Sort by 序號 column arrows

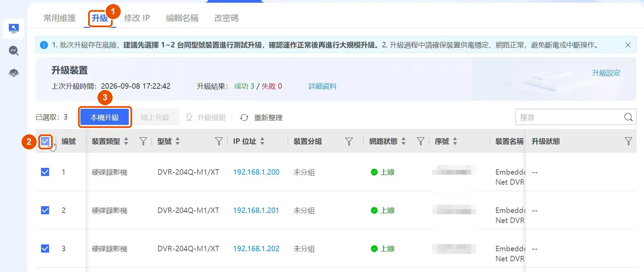click(x=455, y=141)
